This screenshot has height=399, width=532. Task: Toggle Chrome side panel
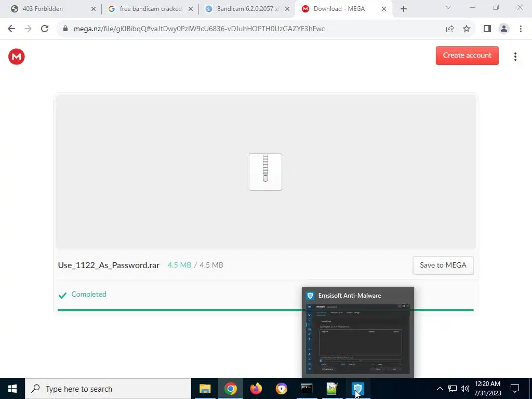point(487,29)
